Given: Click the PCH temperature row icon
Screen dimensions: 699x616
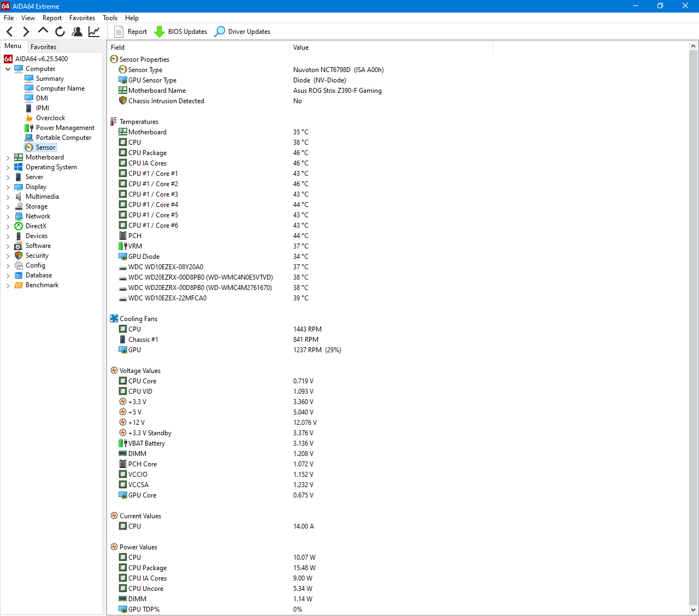Looking at the screenshot, I should pyautogui.click(x=123, y=235).
